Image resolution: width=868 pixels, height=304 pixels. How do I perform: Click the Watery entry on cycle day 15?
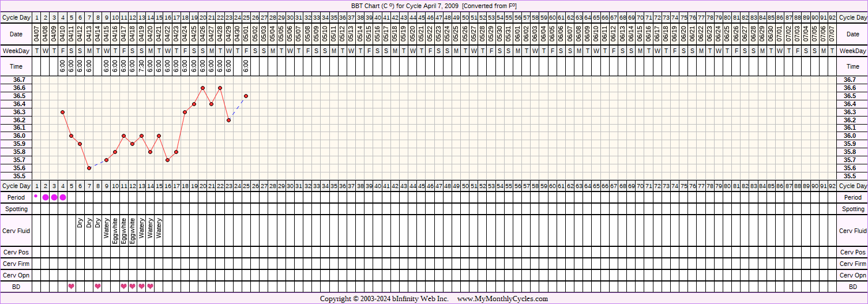click(159, 228)
